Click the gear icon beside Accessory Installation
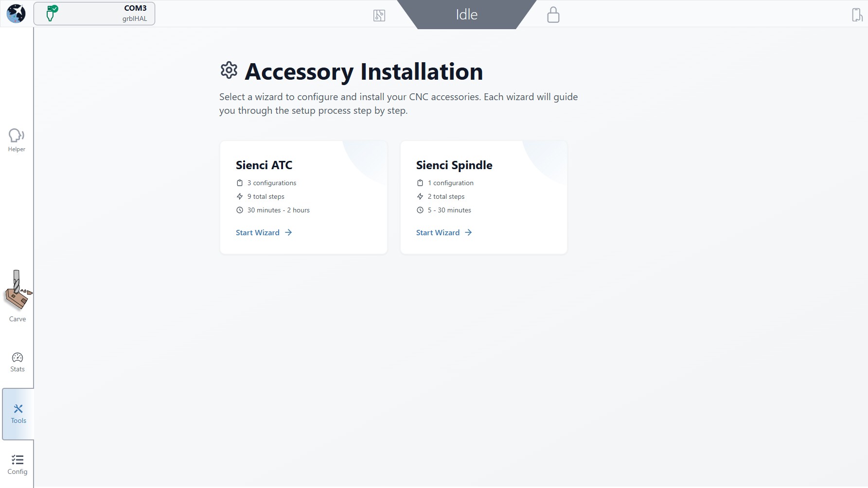 [x=229, y=70]
